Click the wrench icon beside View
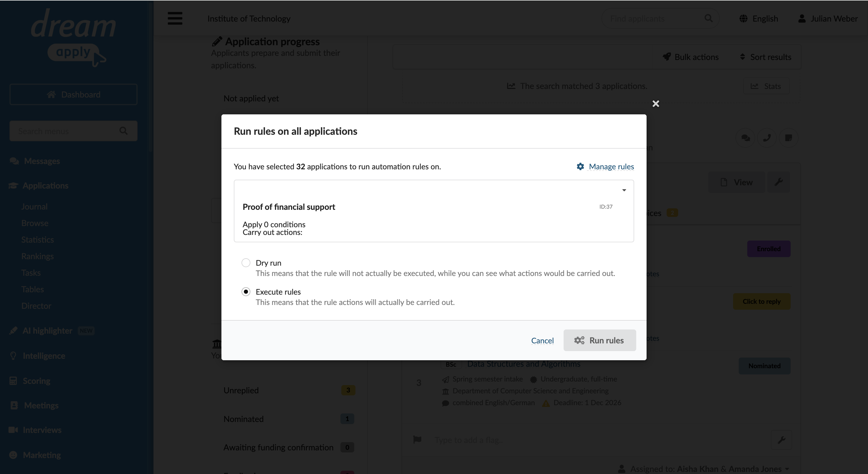The height and width of the screenshot is (474, 868). 778,182
